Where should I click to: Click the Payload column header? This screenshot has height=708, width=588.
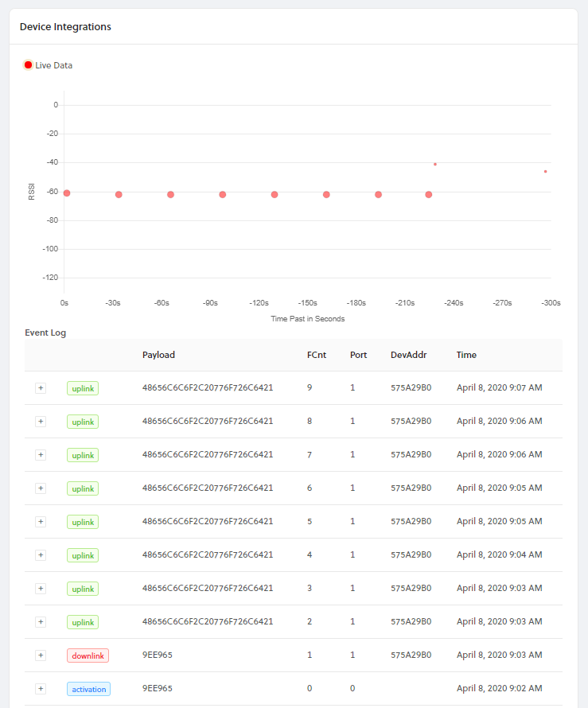[158, 355]
